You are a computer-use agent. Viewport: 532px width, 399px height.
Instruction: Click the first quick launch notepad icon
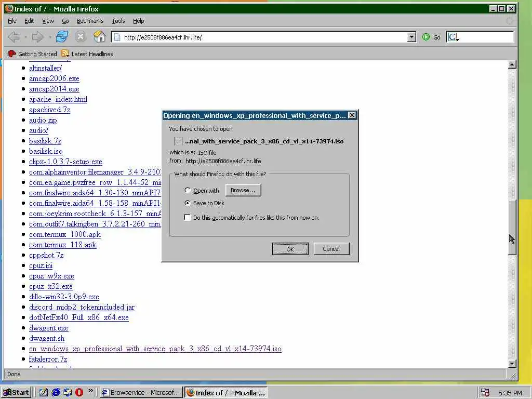click(44, 393)
